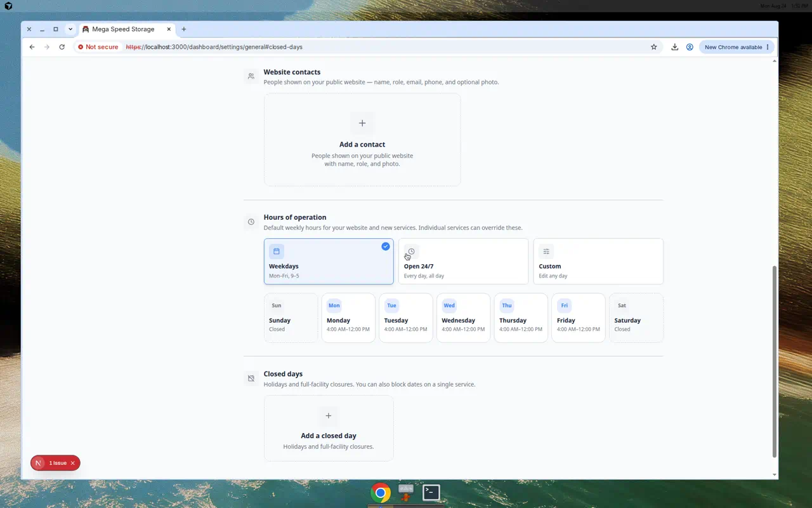Click the calendar icon on the Weekdays card

click(277, 251)
